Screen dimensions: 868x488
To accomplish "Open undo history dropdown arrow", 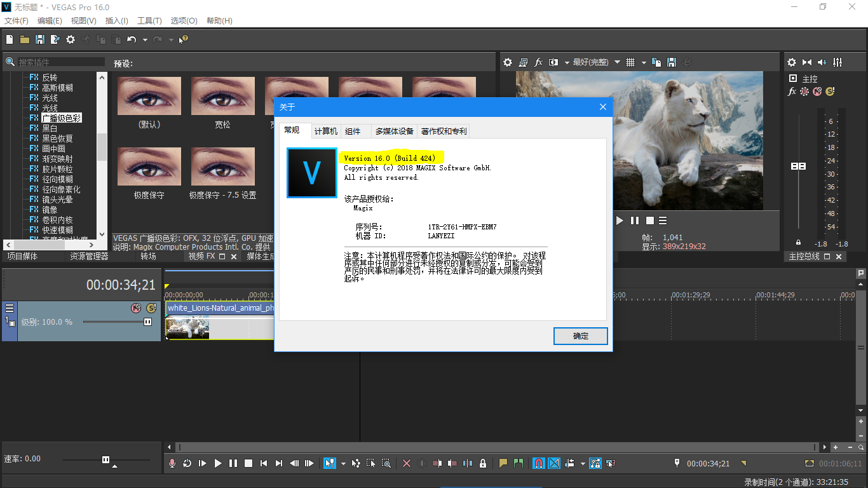I will (145, 39).
